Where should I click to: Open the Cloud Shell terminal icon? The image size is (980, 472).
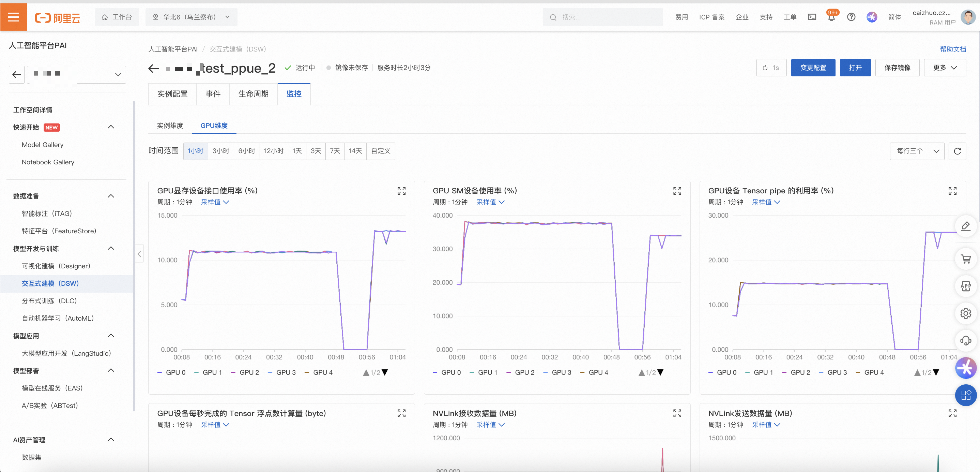coord(812,17)
